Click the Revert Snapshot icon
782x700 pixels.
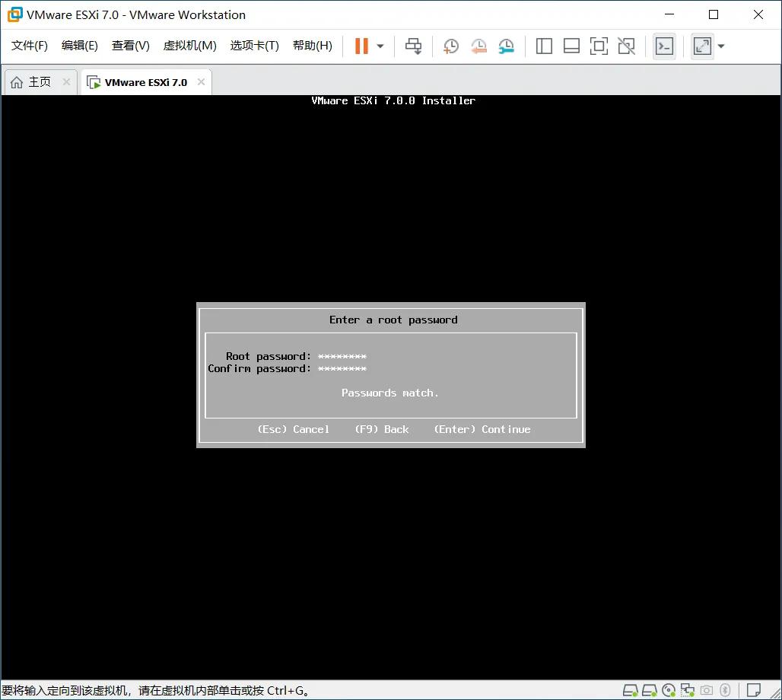tap(478, 46)
